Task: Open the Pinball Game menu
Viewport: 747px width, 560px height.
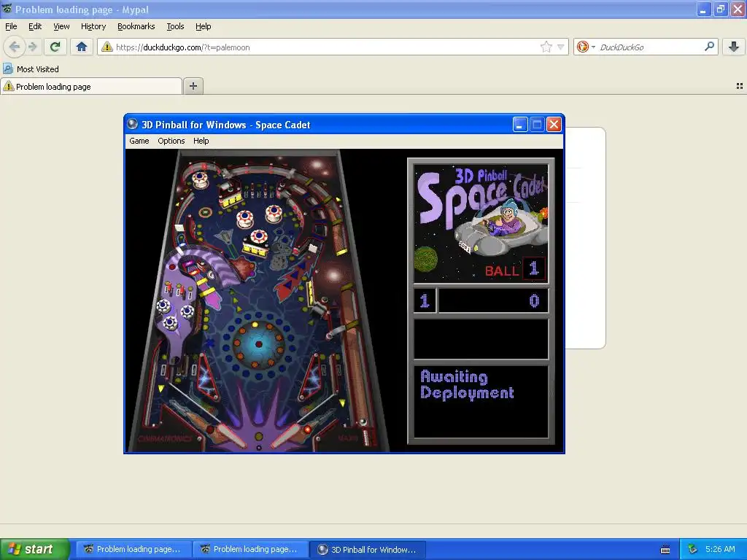Action: [139, 141]
